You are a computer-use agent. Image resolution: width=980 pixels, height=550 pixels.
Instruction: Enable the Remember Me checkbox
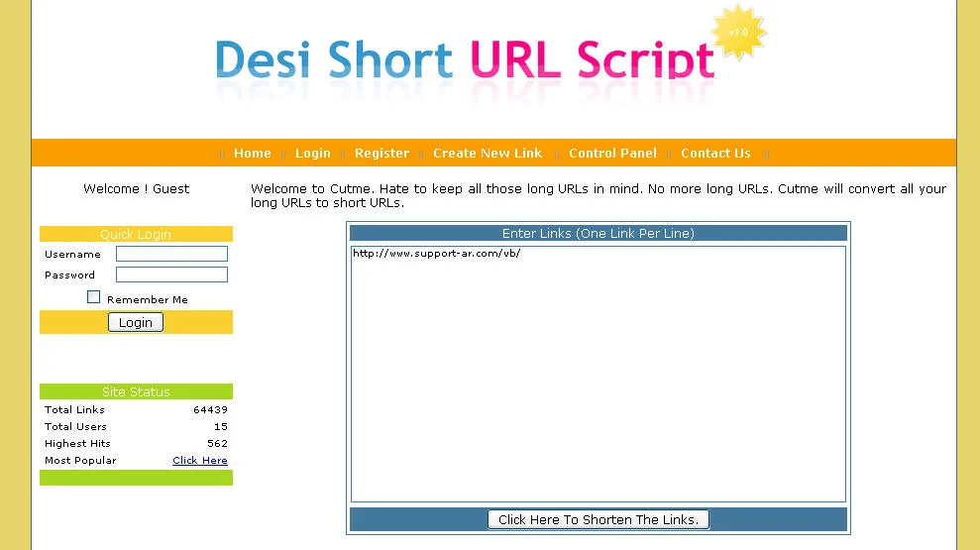point(94,297)
